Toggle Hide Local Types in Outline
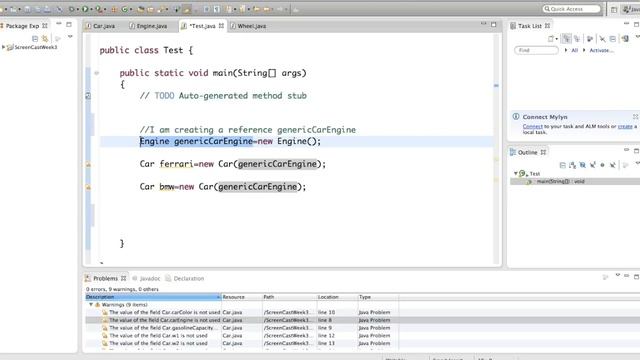 (x=612, y=165)
